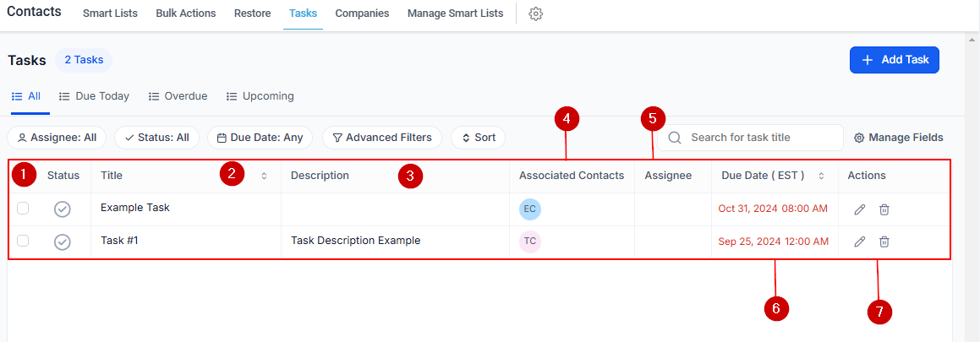The height and width of the screenshot is (342, 980).
Task: Open the settings gear icon in top navigation
Action: [x=535, y=14]
